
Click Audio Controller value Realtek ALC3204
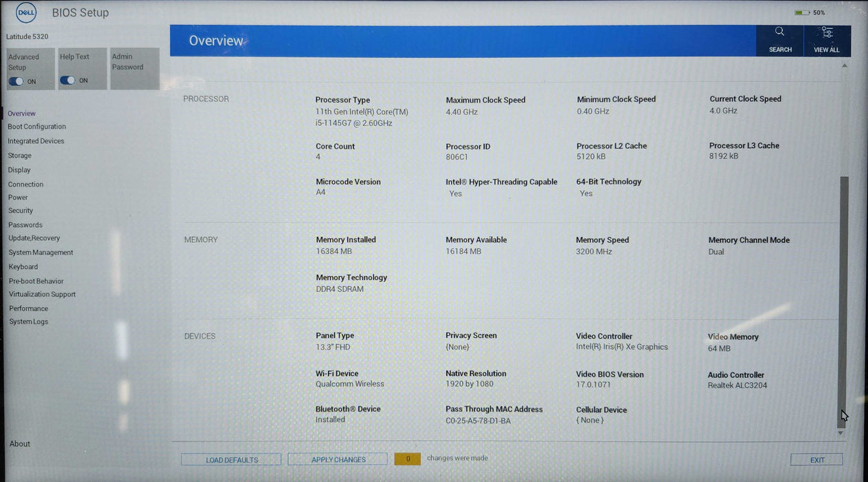coord(737,386)
